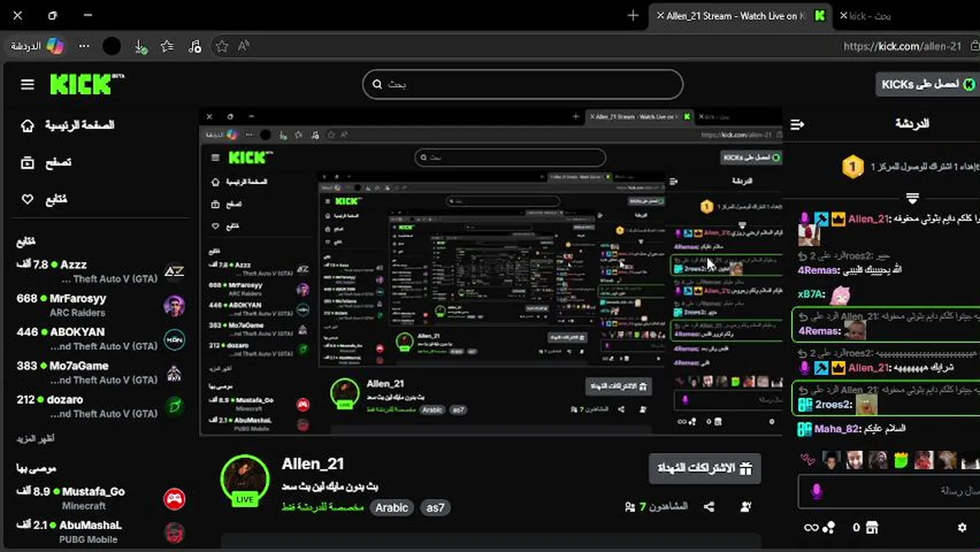Screen dimensions: 980x552
Task: Open ABOKYAN channel in sidebar
Action: tap(99, 339)
